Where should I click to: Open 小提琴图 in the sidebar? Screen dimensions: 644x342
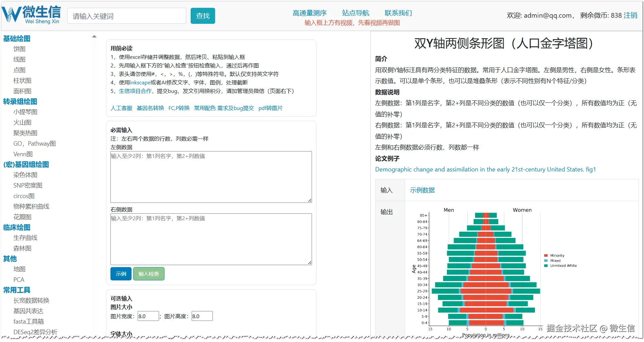point(25,112)
